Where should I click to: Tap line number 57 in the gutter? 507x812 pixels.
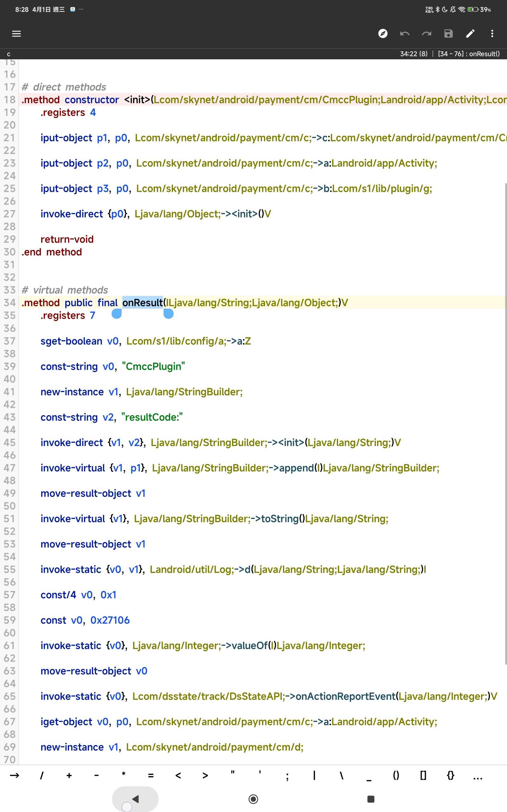[x=10, y=595]
